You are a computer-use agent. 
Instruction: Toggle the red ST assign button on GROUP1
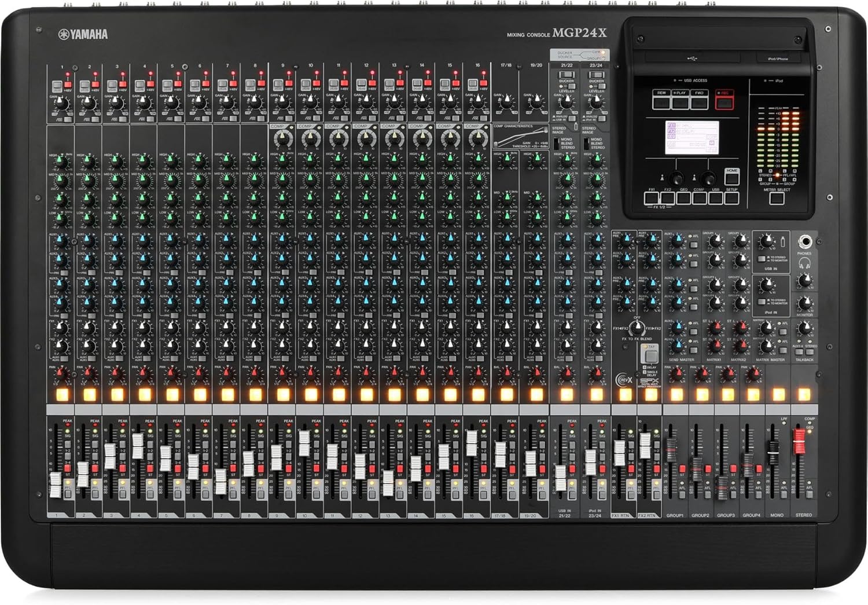pyautogui.click(x=683, y=467)
